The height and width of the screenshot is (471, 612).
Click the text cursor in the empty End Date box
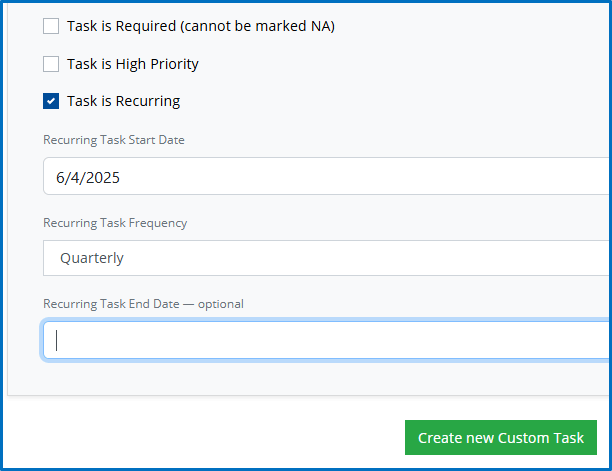pyautogui.click(x=57, y=340)
